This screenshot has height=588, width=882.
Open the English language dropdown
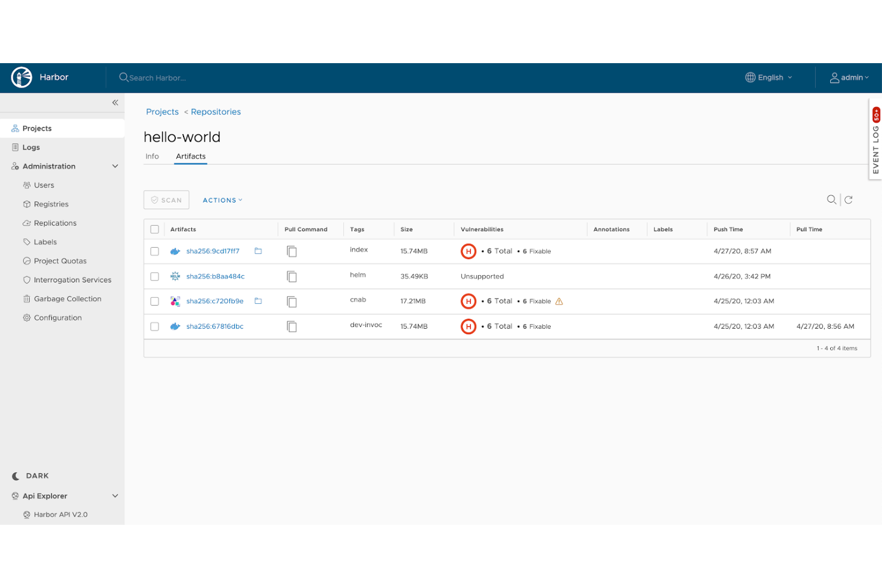coord(769,77)
